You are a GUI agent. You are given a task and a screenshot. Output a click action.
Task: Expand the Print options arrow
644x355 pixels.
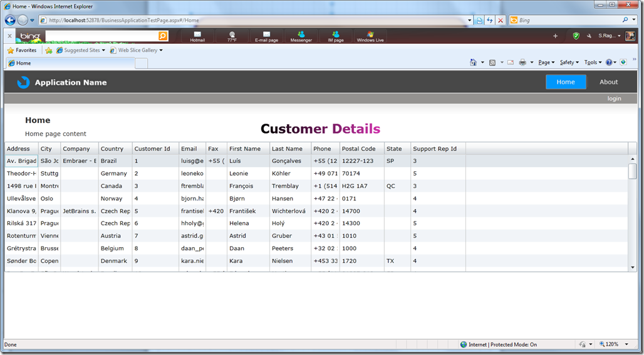tap(531, 63)
